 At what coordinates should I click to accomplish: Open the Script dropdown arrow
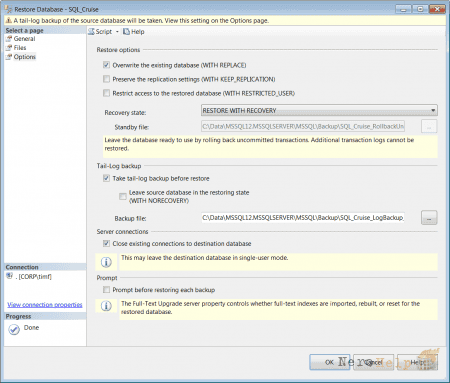117,32
